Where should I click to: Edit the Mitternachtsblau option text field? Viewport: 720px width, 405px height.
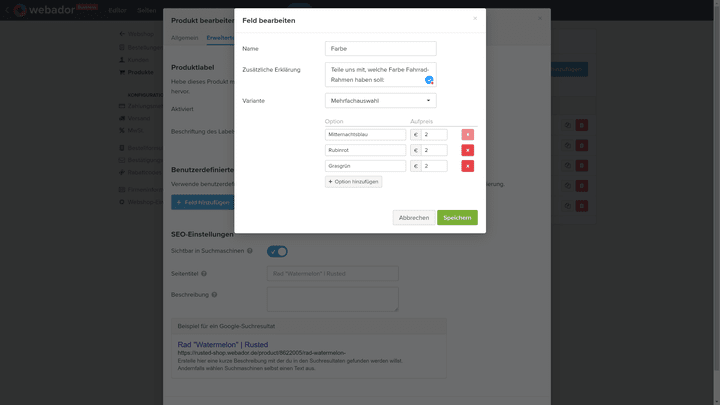365,134
